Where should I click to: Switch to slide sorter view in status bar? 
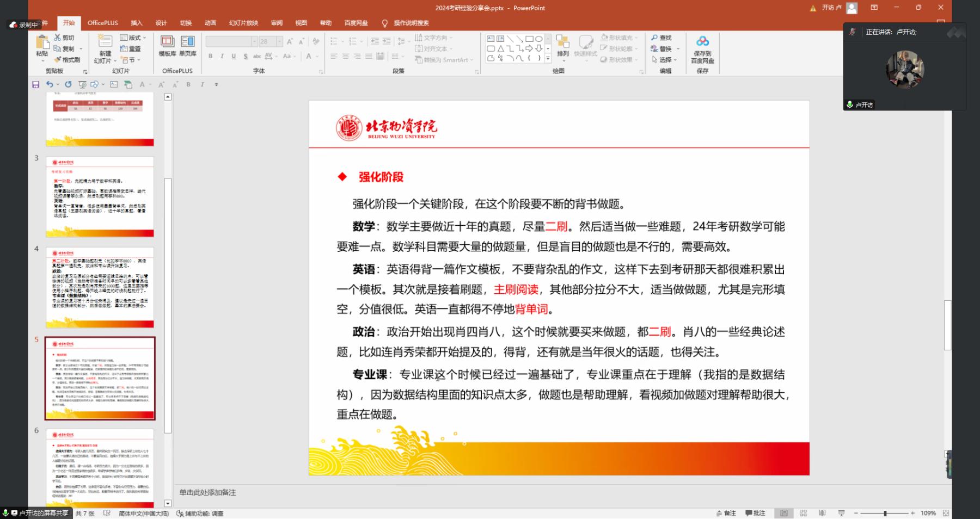[x=803, y=513]
